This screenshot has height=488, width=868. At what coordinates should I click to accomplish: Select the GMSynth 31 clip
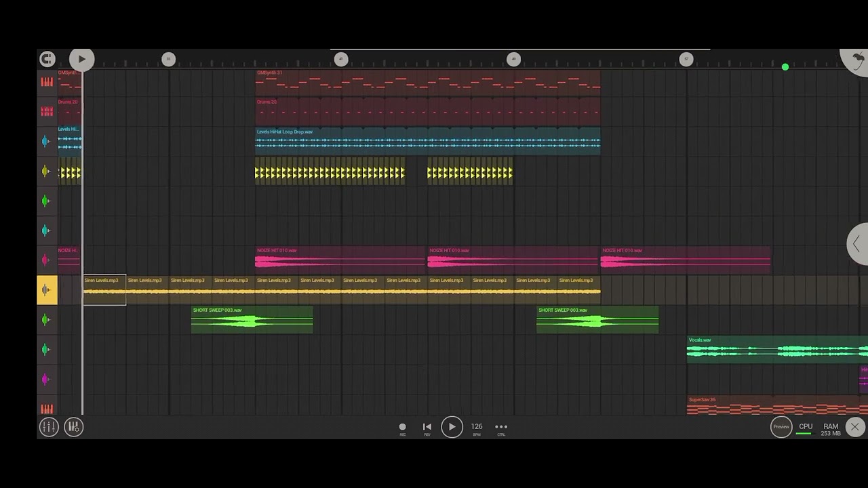pyautogui.click(x=428, y=82)
